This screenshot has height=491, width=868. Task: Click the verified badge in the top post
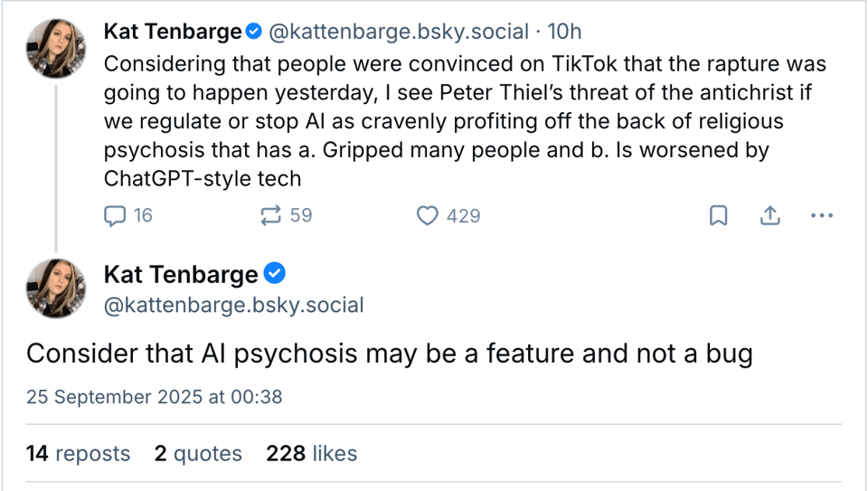click(x=254, y=32)
